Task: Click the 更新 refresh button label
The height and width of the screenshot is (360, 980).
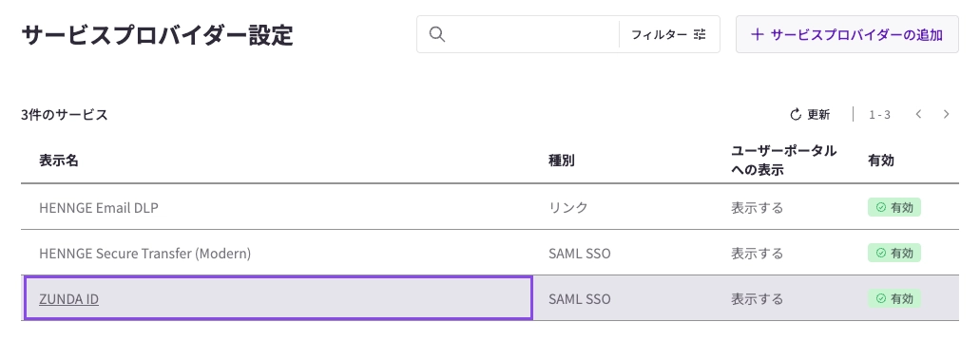Action: click(818, 114)
